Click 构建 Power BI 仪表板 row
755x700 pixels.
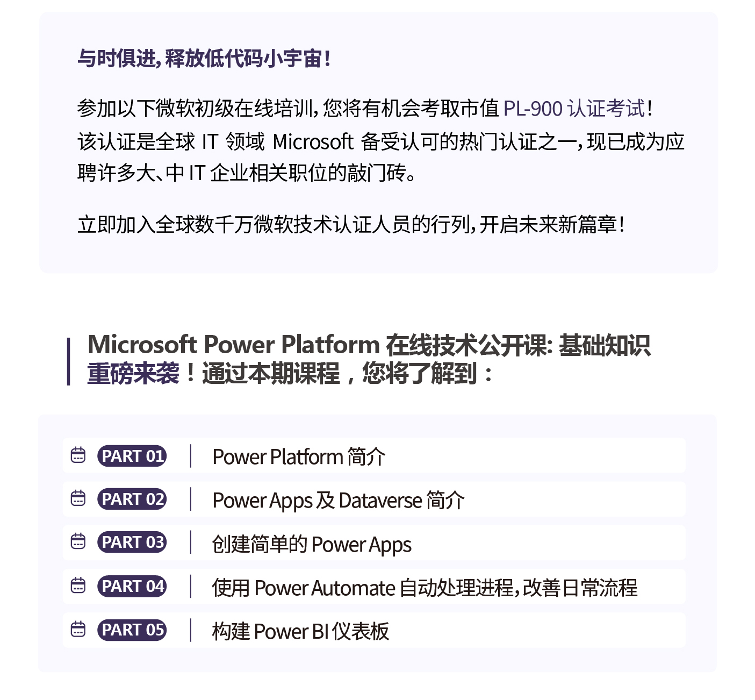click(x=374, y=630)
